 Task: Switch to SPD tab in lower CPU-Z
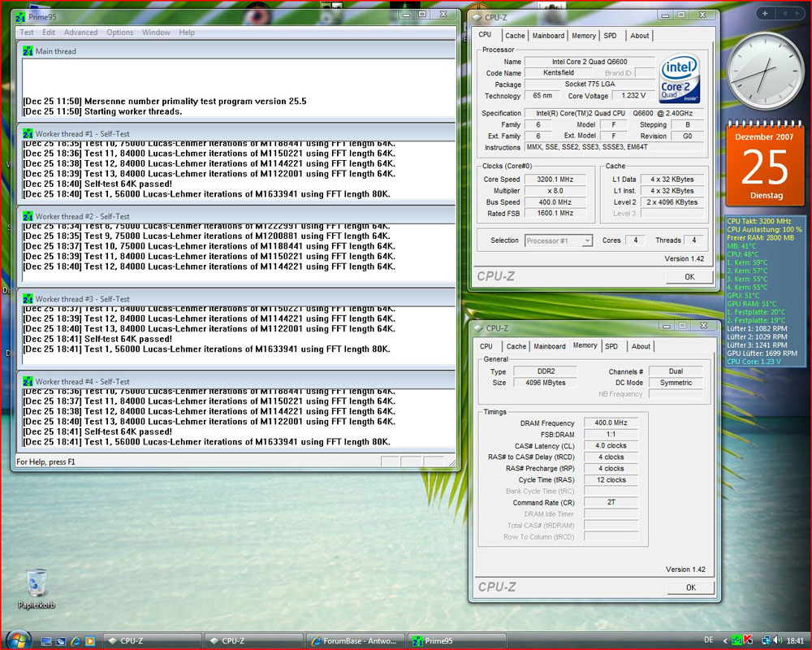coord(611,346)
